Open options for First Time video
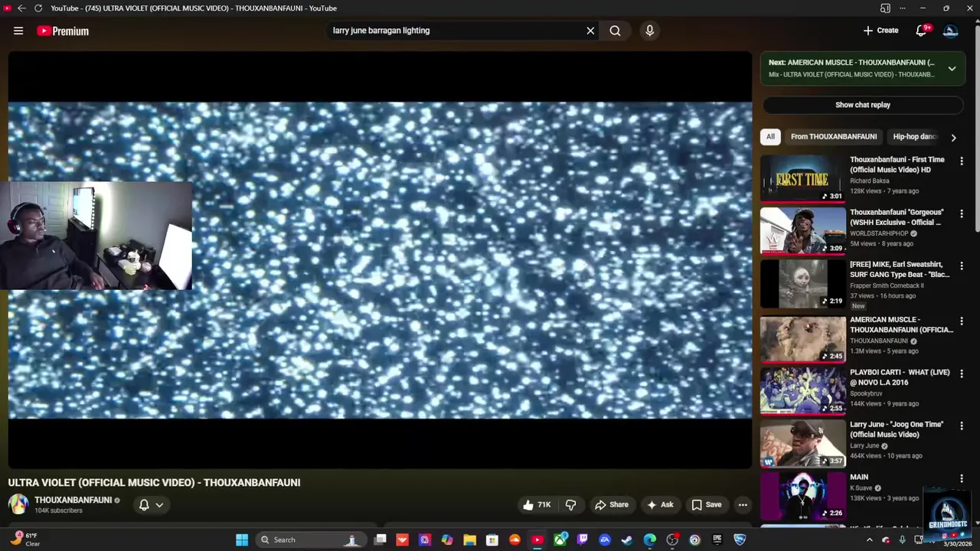980x551 pixels. [x=962, y=161]
